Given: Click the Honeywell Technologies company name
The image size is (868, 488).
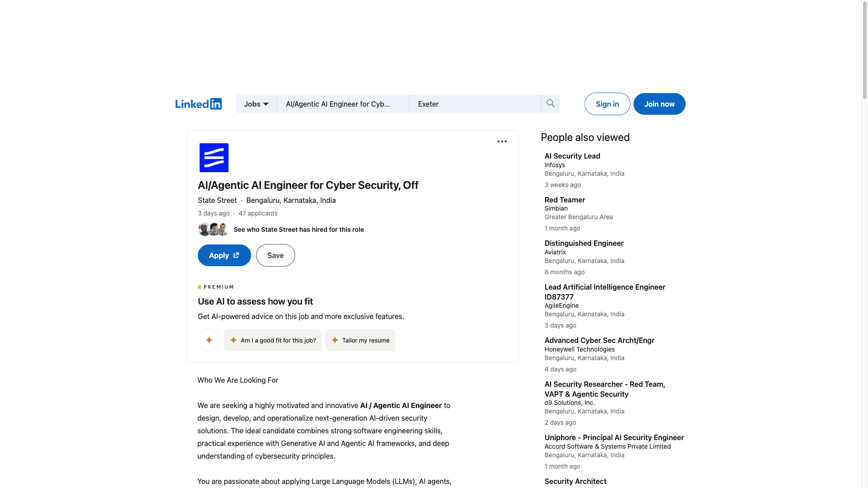Looking at the screenshot, I should 580,349.
